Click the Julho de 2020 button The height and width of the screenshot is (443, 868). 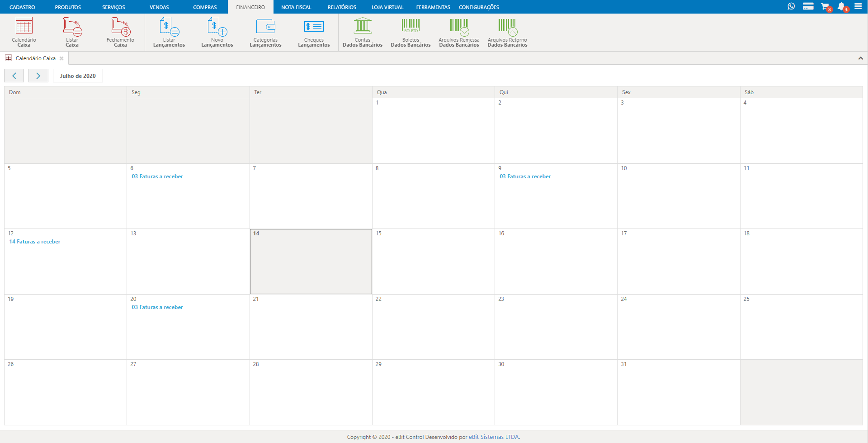(x=78, y=76)
